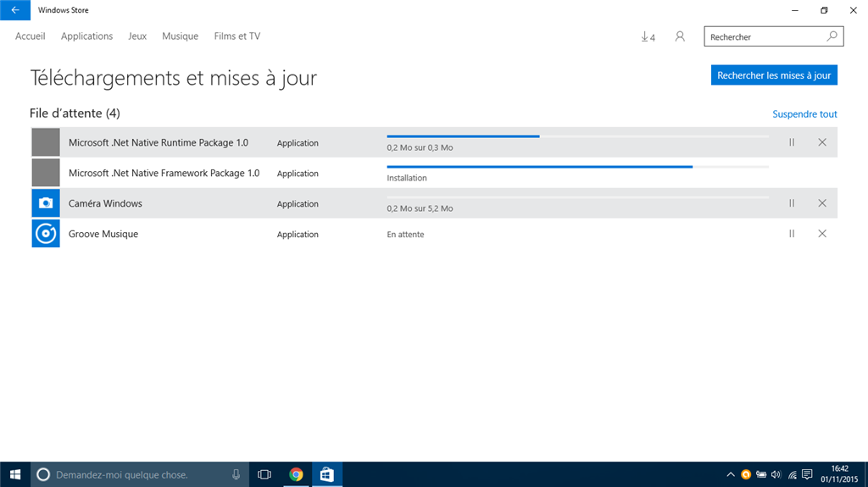This screenshot has height=487, width=868.
Task: Show hidden system tray icons
Action: click(730, 474)
